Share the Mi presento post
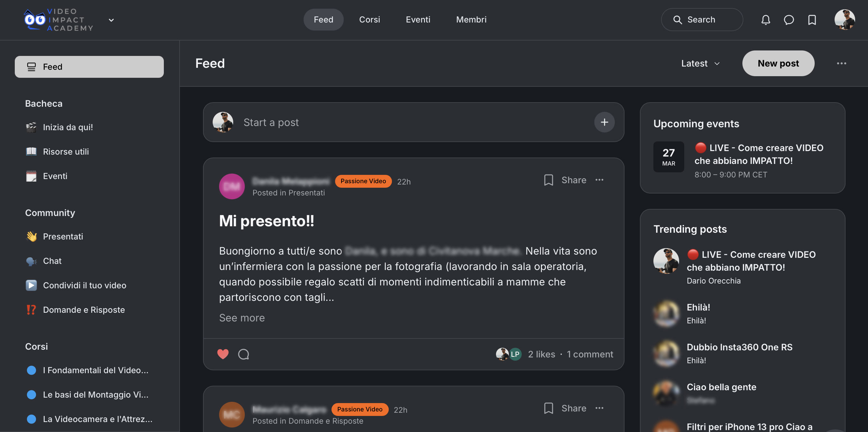 pyautogui.click(x=573, y=180)
